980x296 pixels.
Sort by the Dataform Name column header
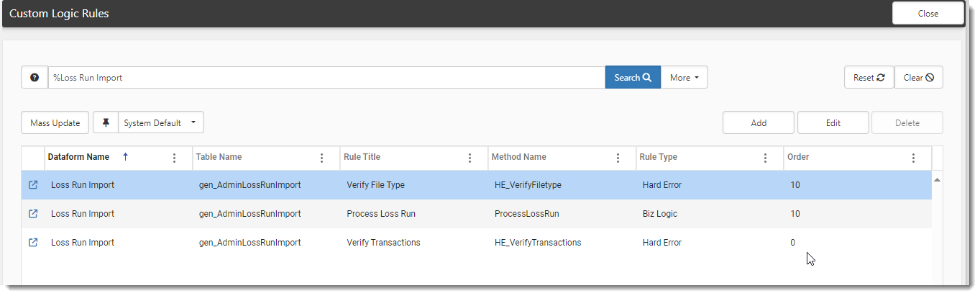(78, 157)
